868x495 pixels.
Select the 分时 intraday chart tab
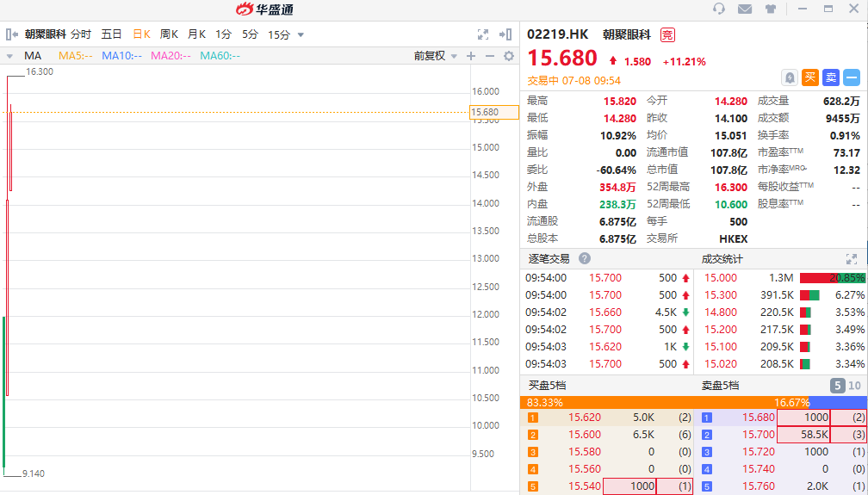pos(81,34)
